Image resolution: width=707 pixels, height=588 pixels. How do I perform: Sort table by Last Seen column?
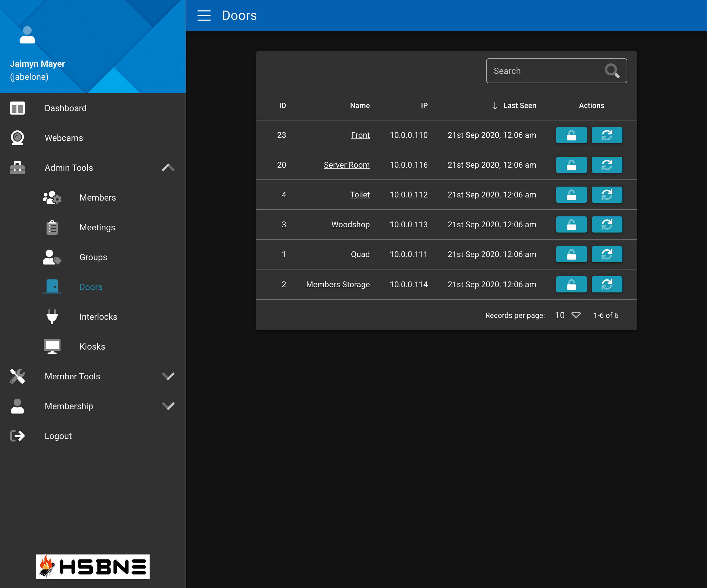[519, 106]
